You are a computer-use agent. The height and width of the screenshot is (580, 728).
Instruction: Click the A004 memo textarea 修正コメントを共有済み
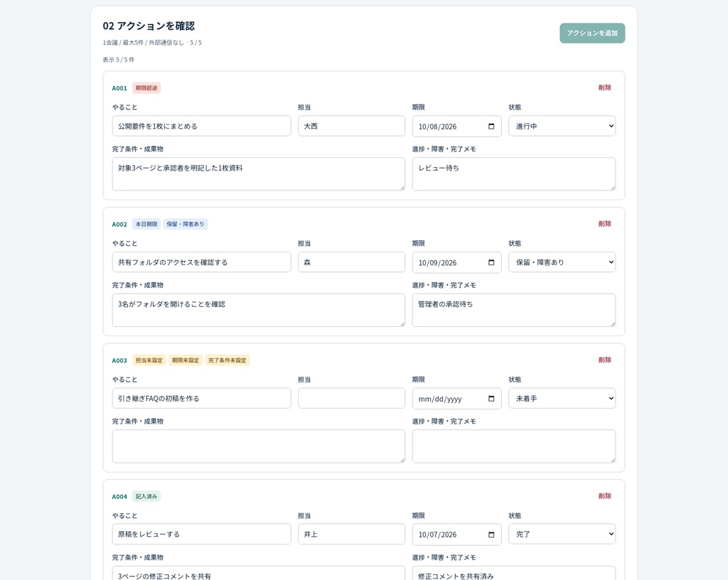[x=514, y=574]
